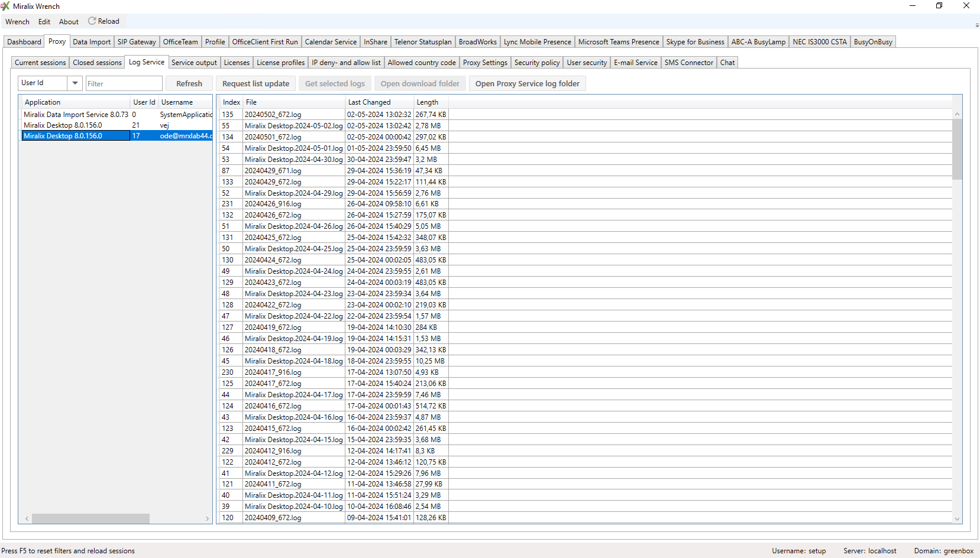Sort sessions by Application column header
Image resolution: width=980 pixels, height=558 pixels.
tap(76, 102)
